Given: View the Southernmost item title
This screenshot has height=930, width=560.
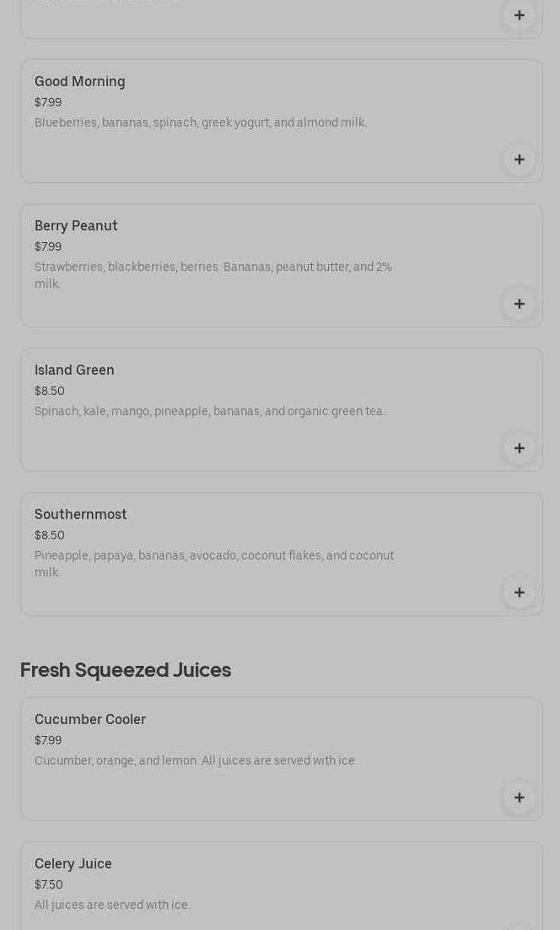Looking at the screenshot, I should tap(81, 515).
